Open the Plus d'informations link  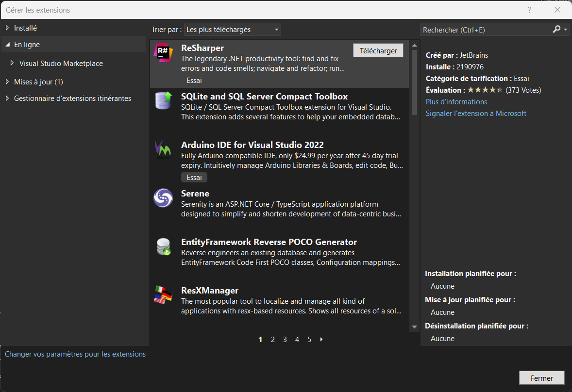click(x=456, y=102)
